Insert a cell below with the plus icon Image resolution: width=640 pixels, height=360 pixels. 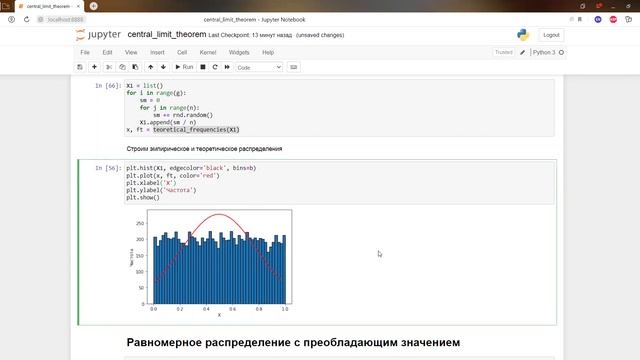click(94, 67)
